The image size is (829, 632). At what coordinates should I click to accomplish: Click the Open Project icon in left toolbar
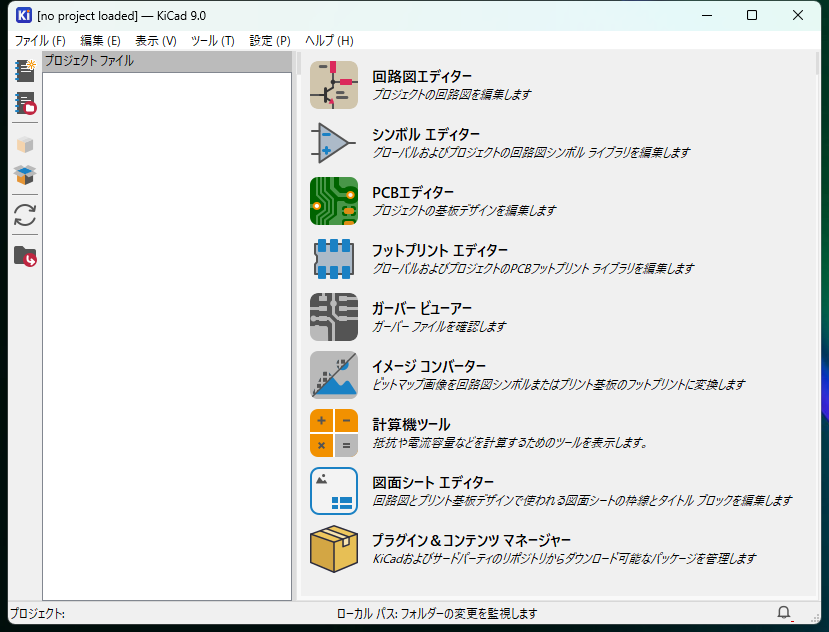click(x=25, y=103)
